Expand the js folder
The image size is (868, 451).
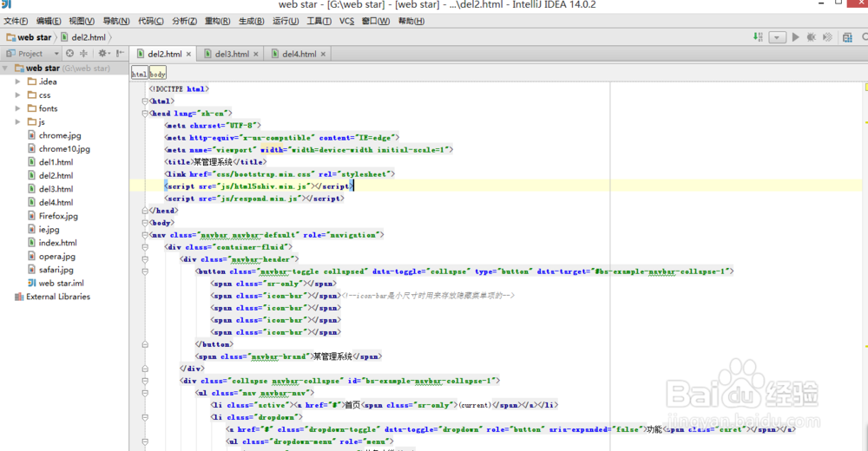(17, 121)
